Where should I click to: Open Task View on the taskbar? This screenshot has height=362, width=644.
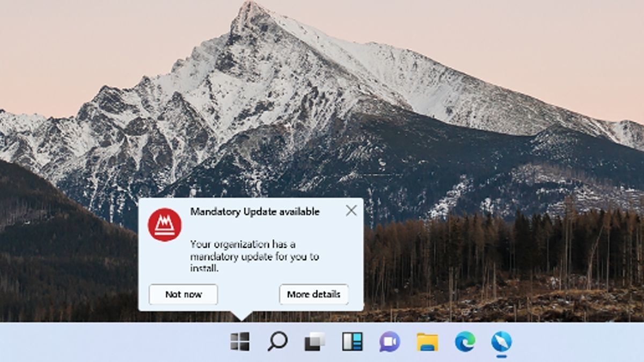[315, 342]
